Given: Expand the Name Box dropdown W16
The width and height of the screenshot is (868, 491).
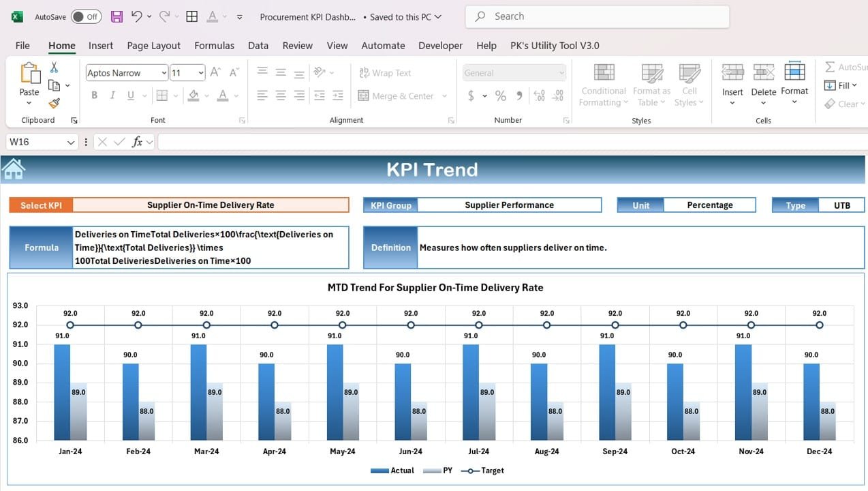Looking at the screenshot, I should click(x=71, y=142).
